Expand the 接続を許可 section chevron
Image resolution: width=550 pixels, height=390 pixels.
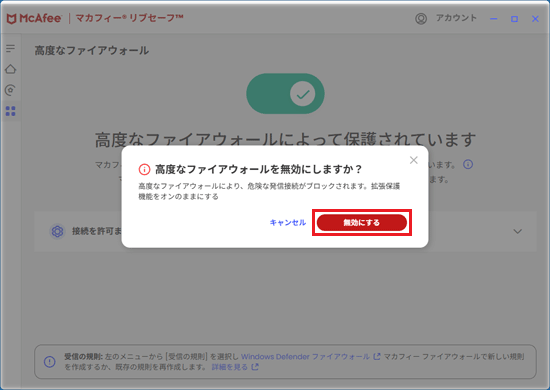click(x=518, y=231)
